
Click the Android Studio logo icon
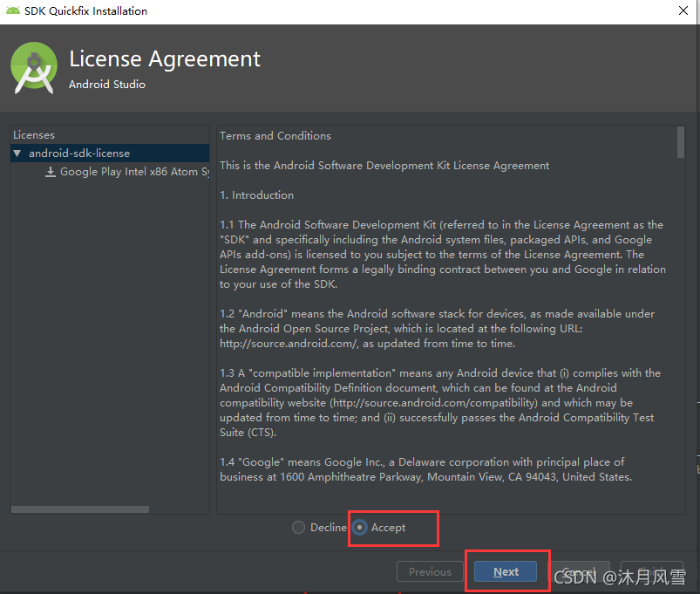[34, 68]
